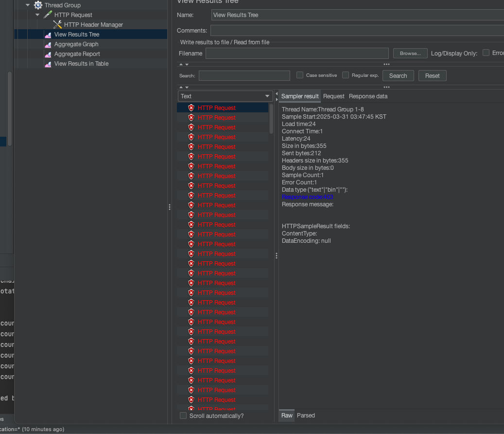
Task: Click the Reset button
Action: coord(433,75)
